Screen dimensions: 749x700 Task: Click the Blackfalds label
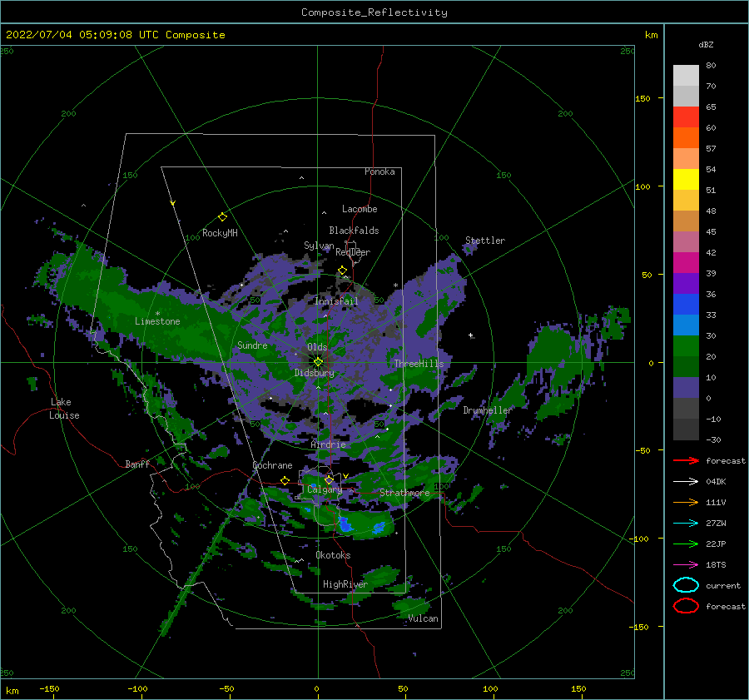pyautogui.click(x=354, y=231)
